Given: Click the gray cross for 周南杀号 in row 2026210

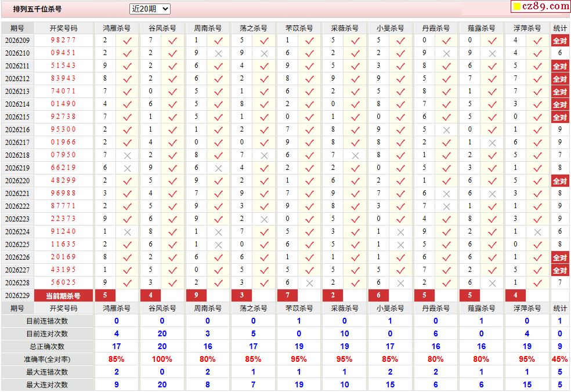Looking at the screenshot, I should (x=218, y=54).
